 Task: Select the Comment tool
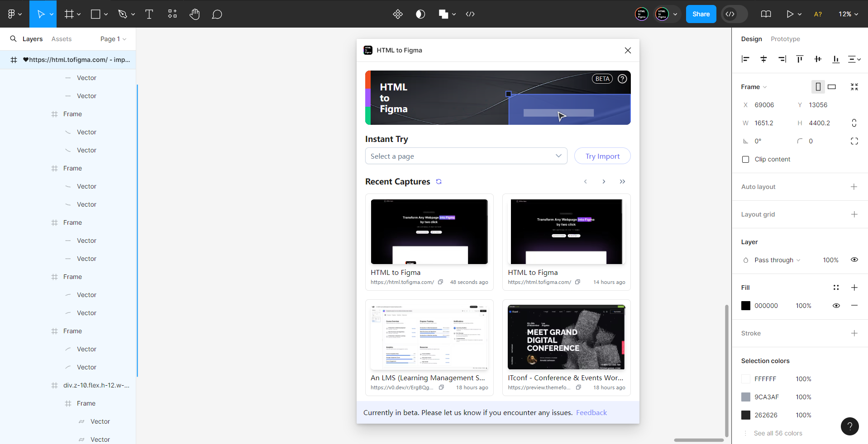click(x=217, y=14)
